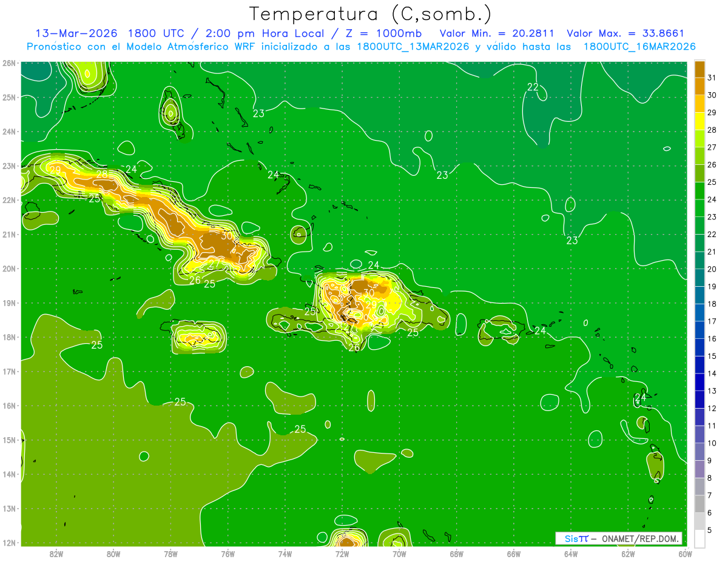Click the '60W' longitude axis label
Viewport: 728px width, 562px height.
[685, 554]
